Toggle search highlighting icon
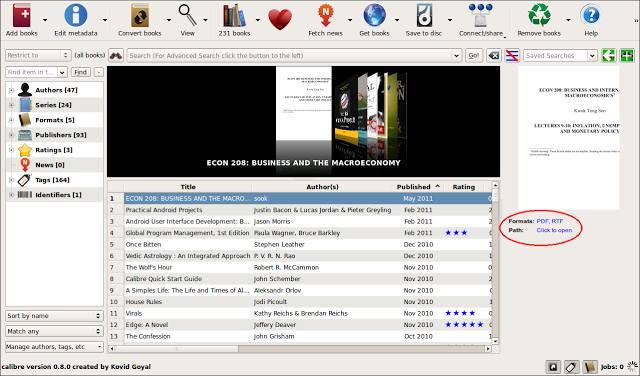This screenshot has height=376, width=640. click(512, 56)
